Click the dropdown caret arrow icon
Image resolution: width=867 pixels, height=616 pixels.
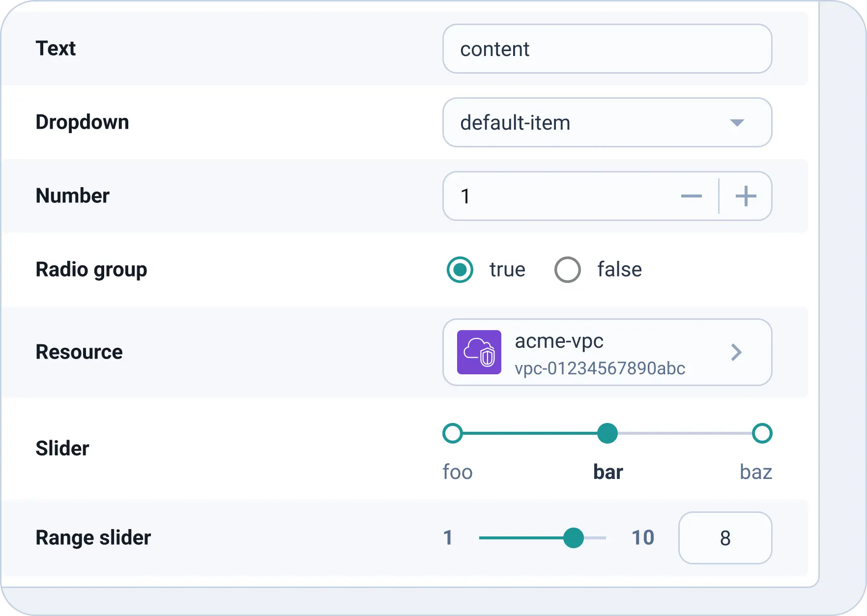[x=737, y=123]
